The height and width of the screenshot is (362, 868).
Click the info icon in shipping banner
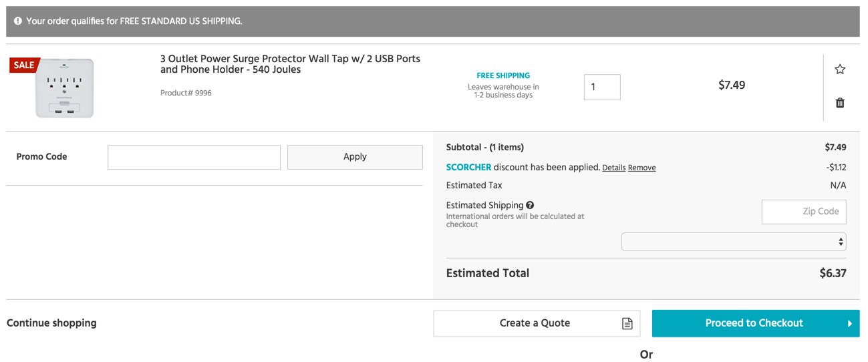pyautogui.click(x=18, y=21)
